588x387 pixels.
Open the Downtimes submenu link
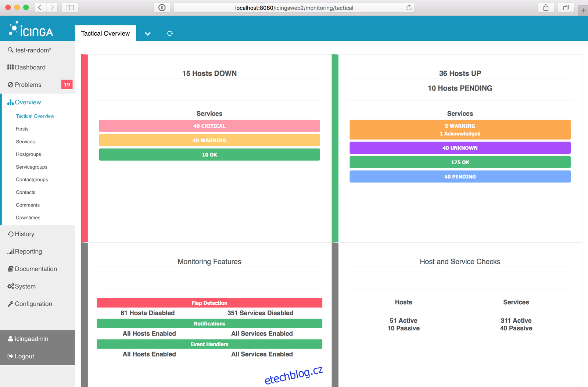pyautogui.click(x=28, y=218)
